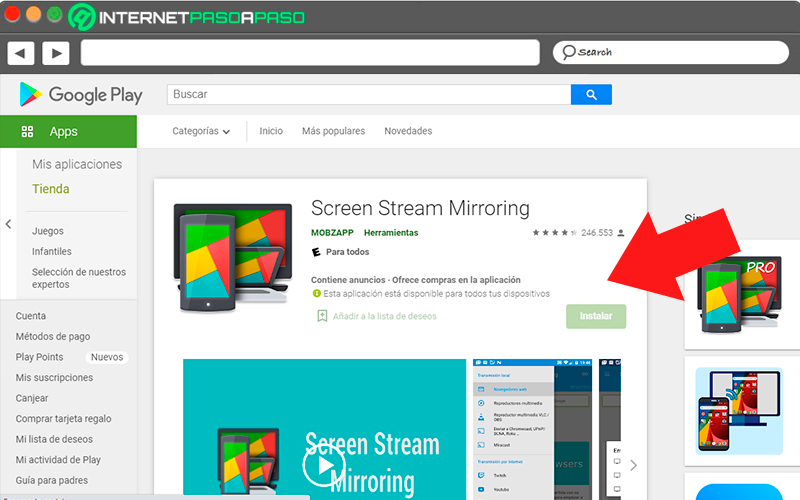The image size is (800, 500).
Task: Click the reviewer person icon beside 246.553
Action: click(x=621, y=233)
